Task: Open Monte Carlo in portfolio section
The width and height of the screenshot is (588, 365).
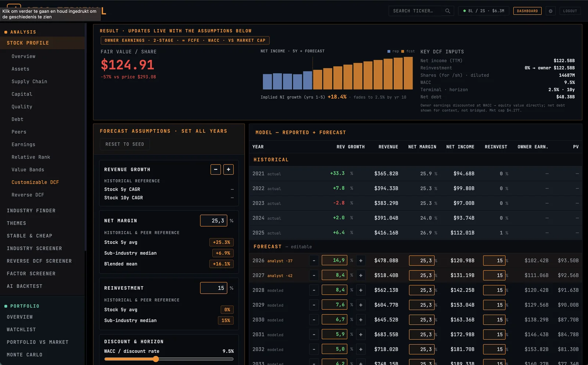Action: [25, 355]
